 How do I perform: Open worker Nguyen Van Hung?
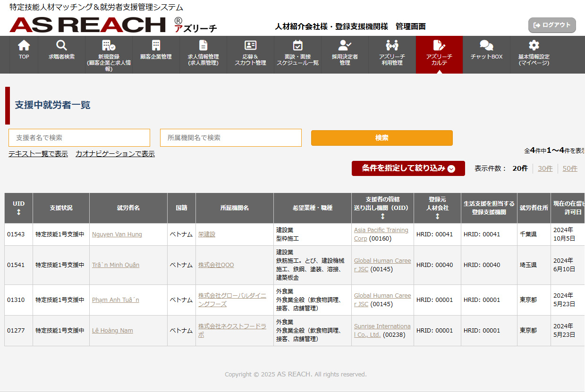[x=117, y=234]
